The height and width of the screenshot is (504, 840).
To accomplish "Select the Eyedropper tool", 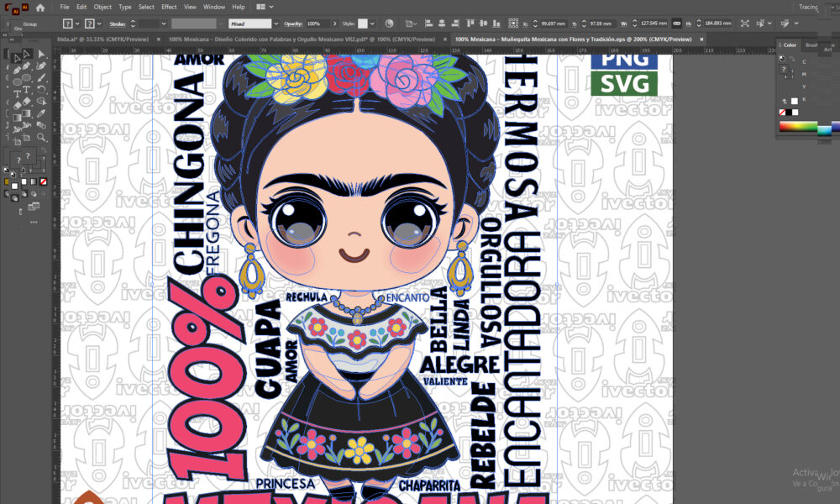I will tap(41, 113).
